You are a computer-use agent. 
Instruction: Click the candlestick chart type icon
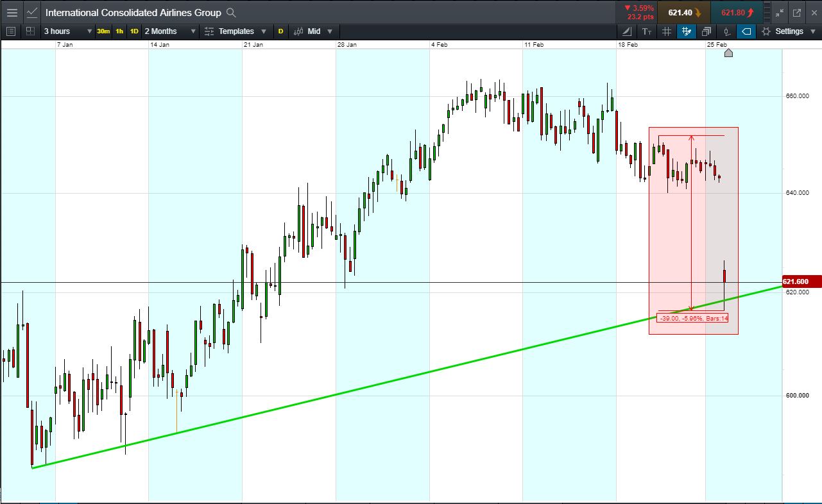(298, 31)
